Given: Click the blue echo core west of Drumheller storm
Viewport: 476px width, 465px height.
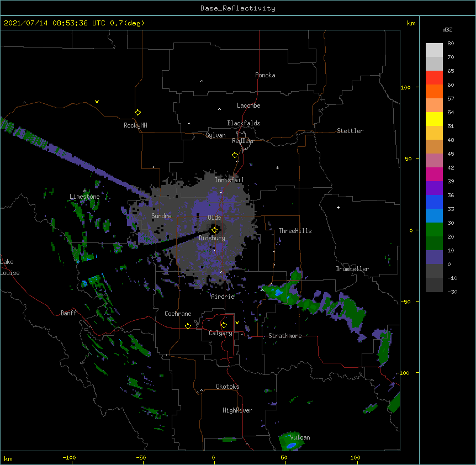Looking at the screenshot, I should coord(279,293).
